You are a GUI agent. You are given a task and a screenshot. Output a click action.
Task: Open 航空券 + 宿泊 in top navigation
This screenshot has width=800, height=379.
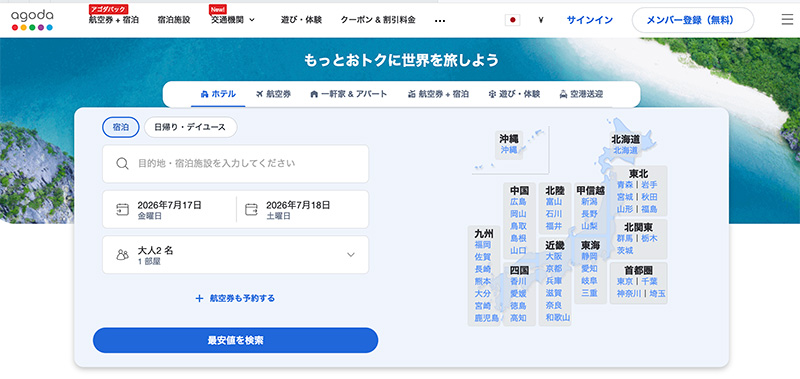pos(113,20)
